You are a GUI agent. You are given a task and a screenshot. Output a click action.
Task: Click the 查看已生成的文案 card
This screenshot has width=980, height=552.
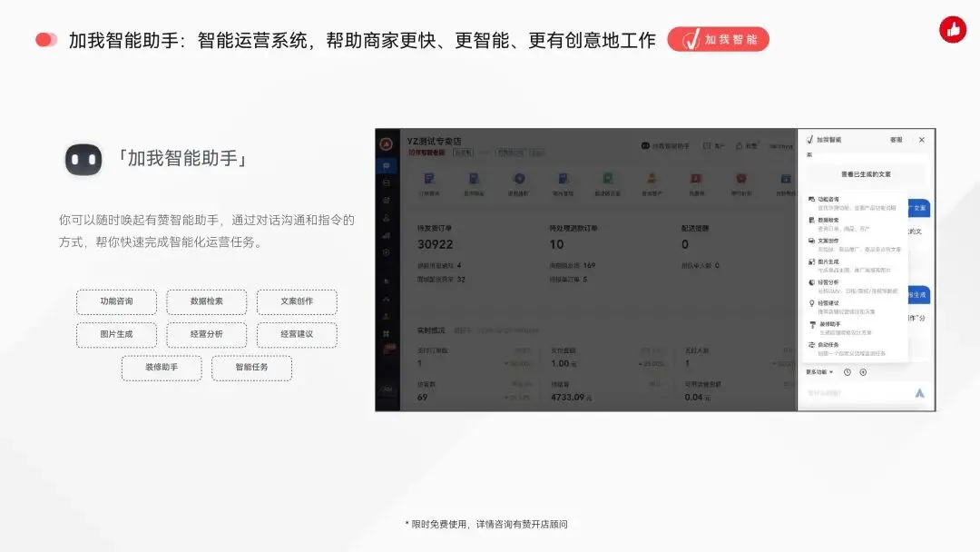(866, 174)
